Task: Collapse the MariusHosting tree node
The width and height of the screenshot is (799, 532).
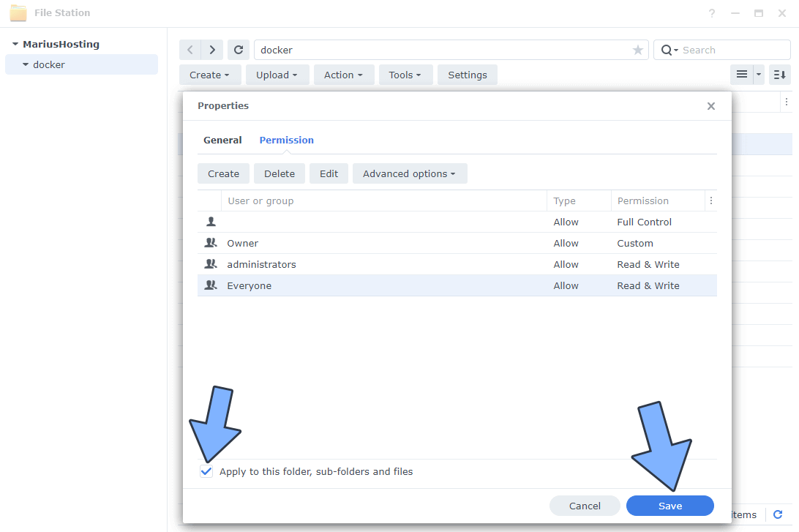Action: (15, 45)
